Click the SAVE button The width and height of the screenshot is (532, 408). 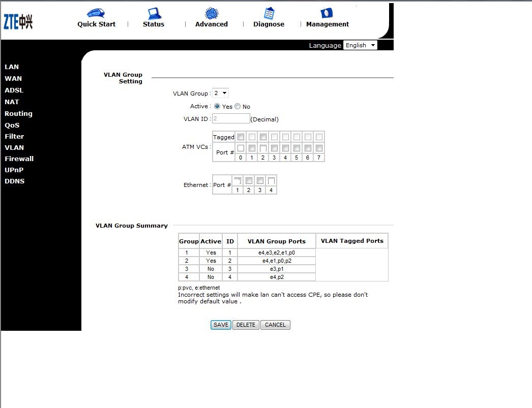[221, 325]
